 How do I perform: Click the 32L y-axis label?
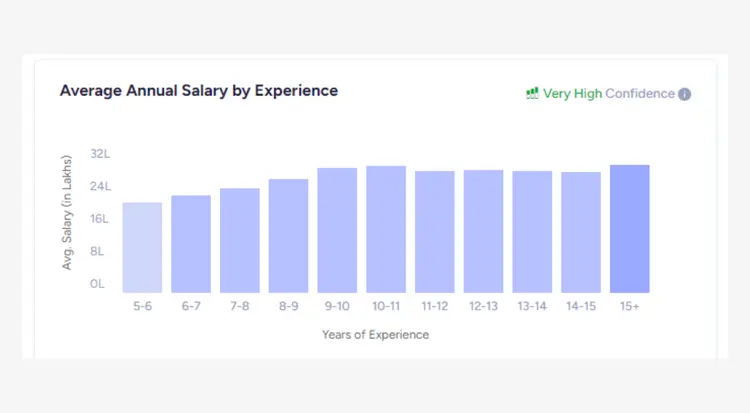[x=100, y=154]
